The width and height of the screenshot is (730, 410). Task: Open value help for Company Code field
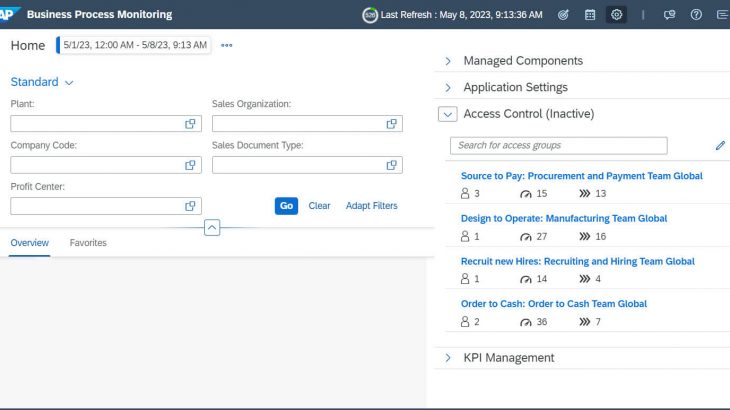click(190, 165)
